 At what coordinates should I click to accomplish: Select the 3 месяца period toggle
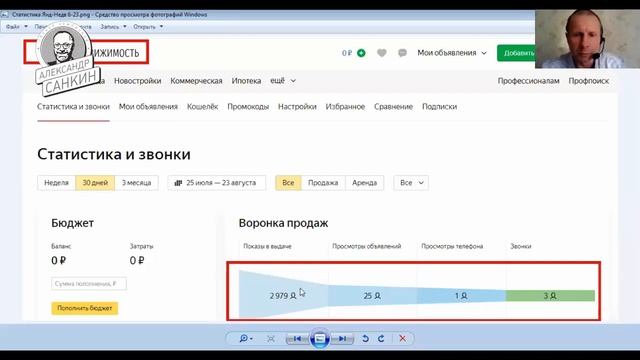[x=136, y=183]
